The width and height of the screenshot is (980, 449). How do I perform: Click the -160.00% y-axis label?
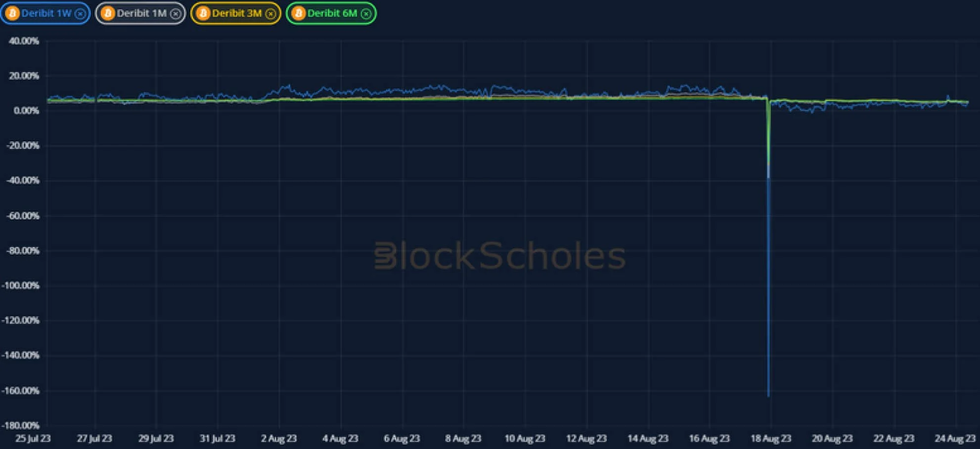pos(21,391)
